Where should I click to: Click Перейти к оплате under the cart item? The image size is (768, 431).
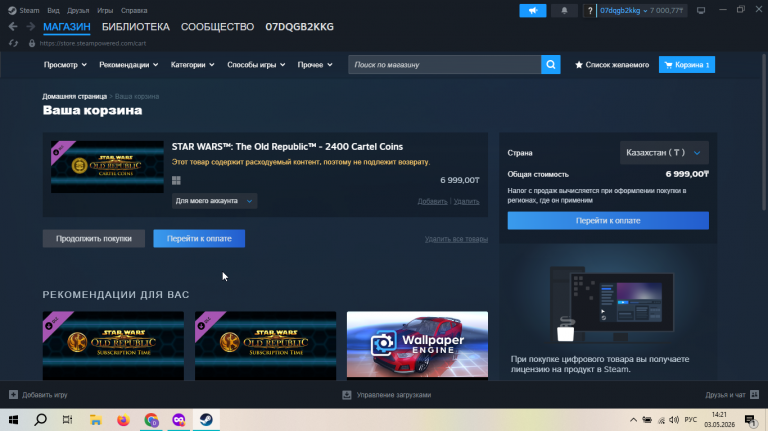tap(199, 239)
